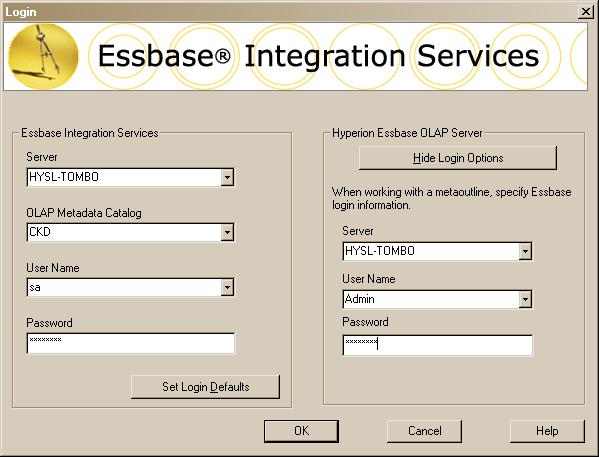
Task: Open the Admin User Name dropdown arrow
Action: click(x=525, y=300)
